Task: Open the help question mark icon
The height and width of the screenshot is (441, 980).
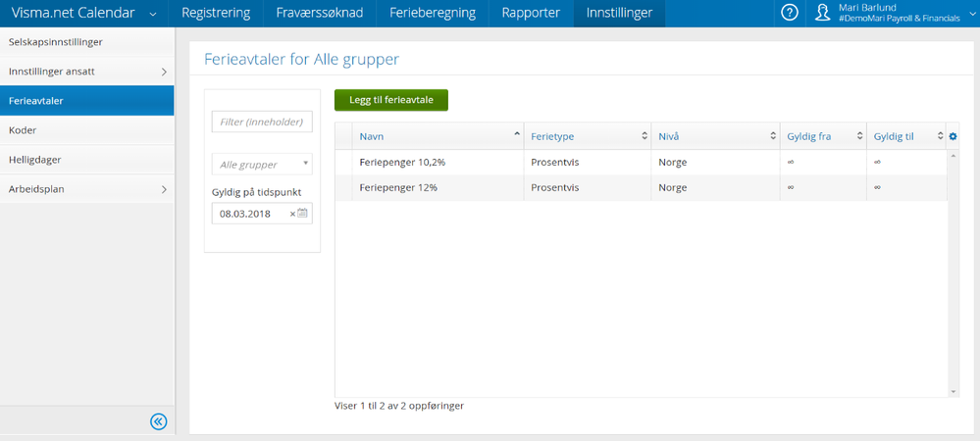Action: 790,13
